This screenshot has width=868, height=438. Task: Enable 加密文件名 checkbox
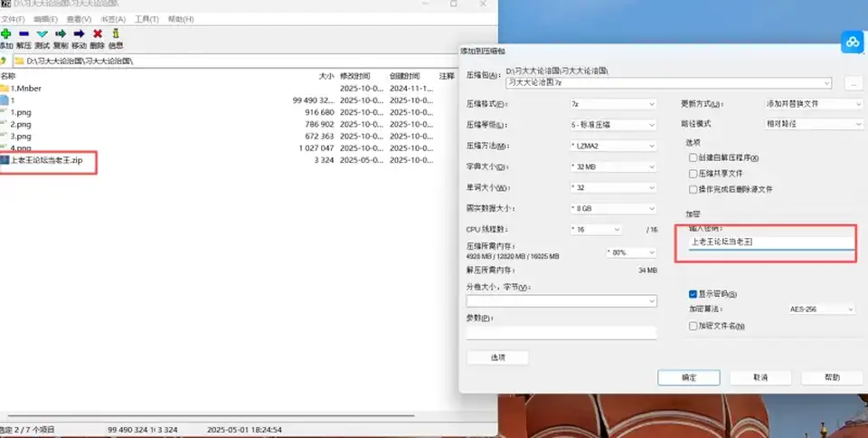pos(693,326)
